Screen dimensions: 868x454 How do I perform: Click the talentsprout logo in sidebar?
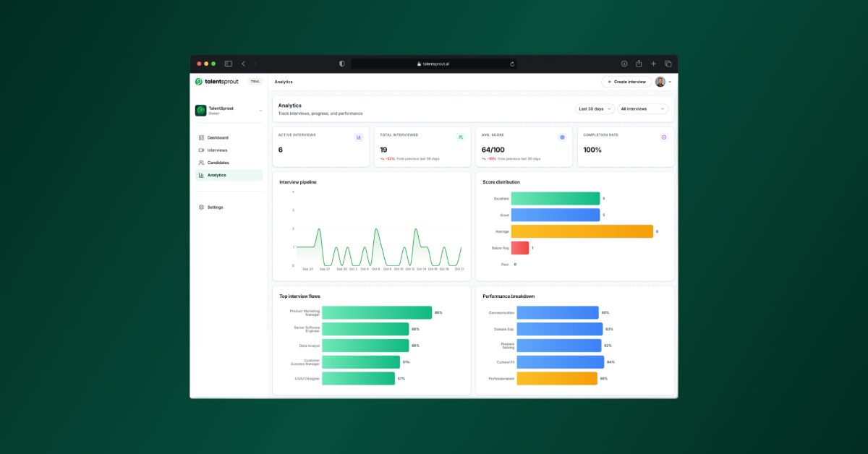[x=216, y=82]
